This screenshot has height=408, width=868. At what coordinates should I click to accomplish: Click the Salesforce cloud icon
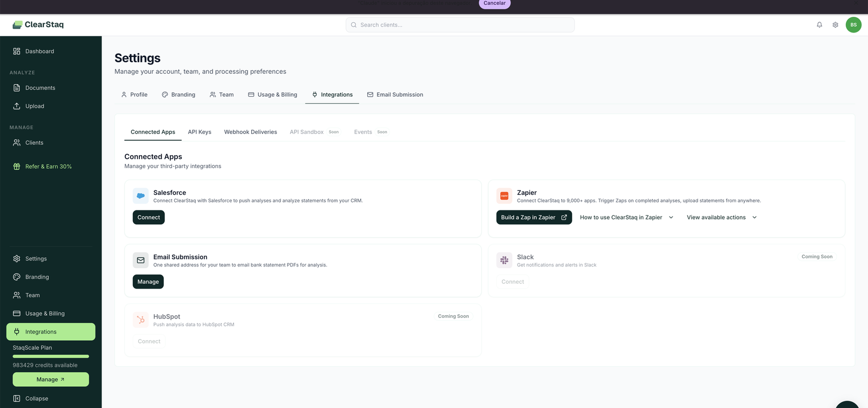click(x=141, y=196)
